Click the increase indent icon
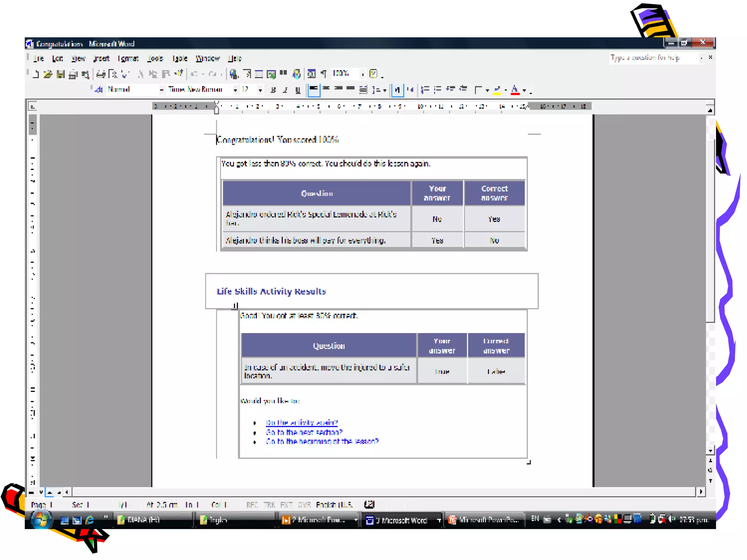This screenshot has width=747, height=560. [x=463, y=89]
